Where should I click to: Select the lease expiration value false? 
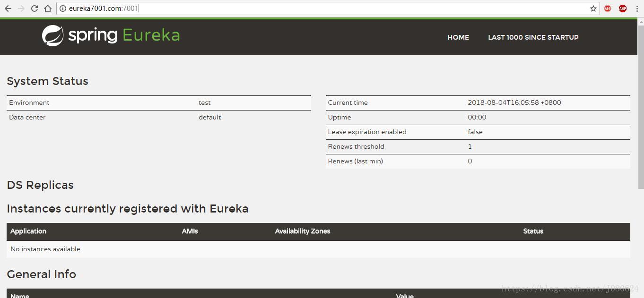pyautogui.click(x=475, y=132)
